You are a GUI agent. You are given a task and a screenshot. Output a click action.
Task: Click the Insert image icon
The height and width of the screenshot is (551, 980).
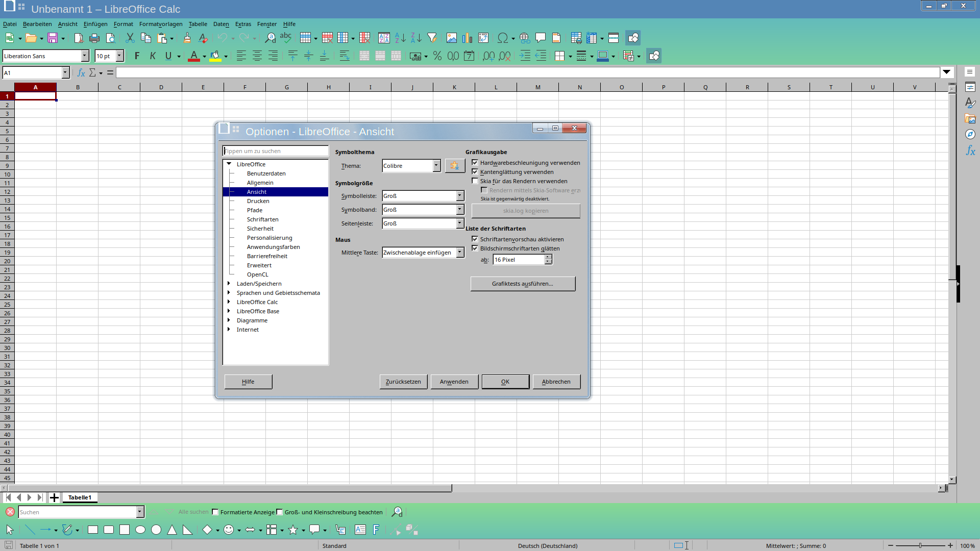[x=452, y=38]
